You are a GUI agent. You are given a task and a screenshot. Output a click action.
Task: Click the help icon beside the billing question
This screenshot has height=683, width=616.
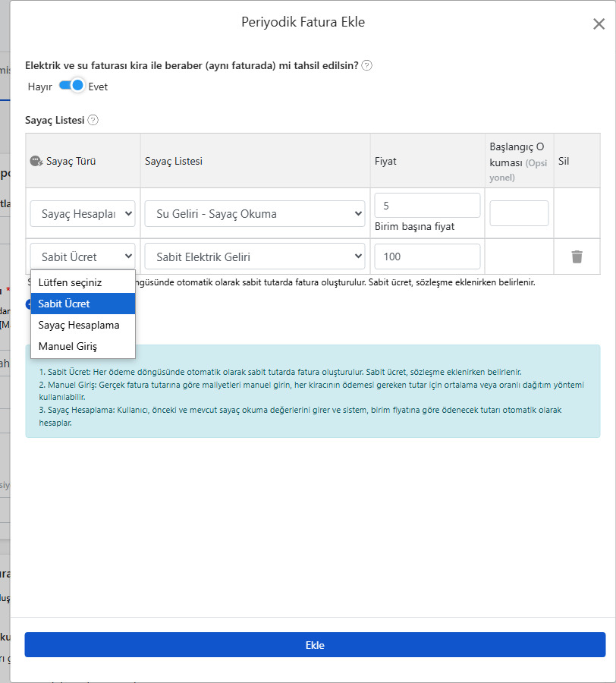point(367,65)
